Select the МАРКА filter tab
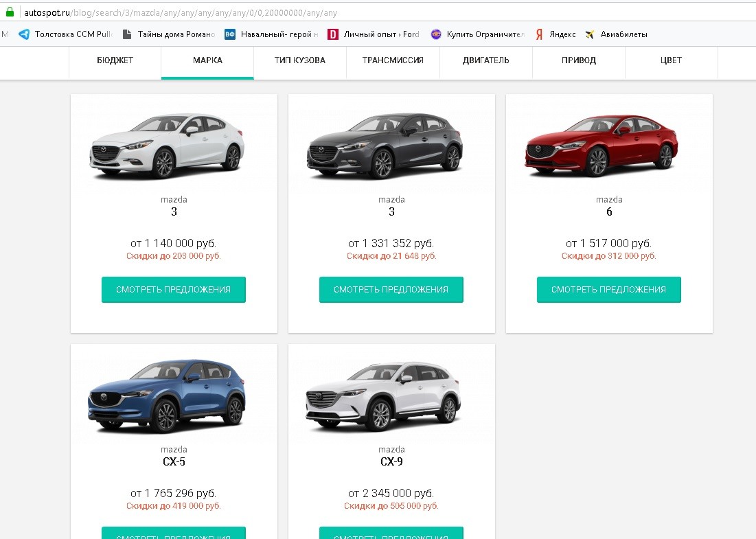The height and width of the screenshot is (539, 756). [207, 60]
